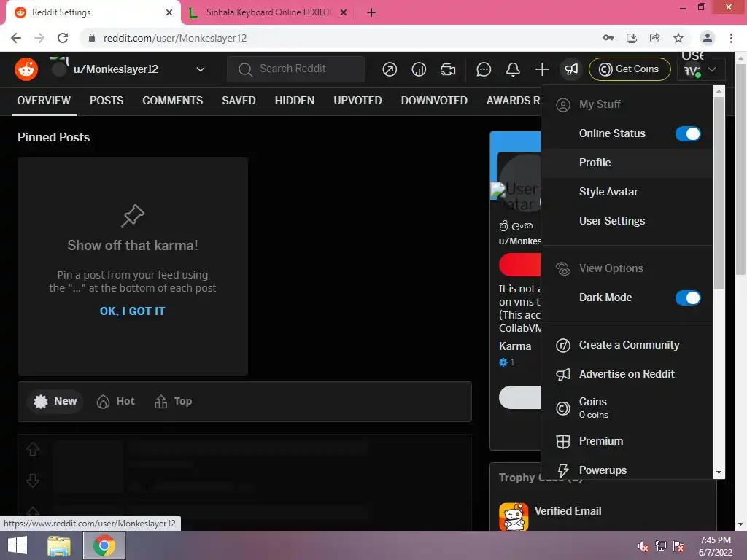This screenshot has height=560, width=747.
Task: Select Create a Community menu item
Action: pyautogui.click(x=627, y=345)
